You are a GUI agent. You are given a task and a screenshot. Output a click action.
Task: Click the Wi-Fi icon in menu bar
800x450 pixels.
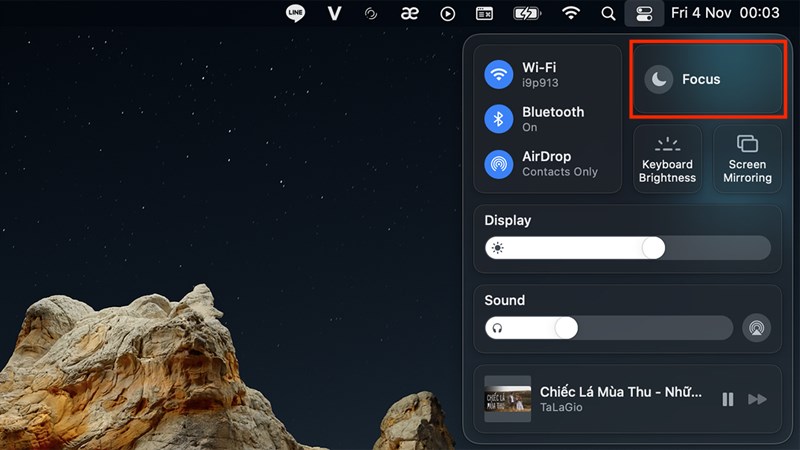[x=570, y=13]
